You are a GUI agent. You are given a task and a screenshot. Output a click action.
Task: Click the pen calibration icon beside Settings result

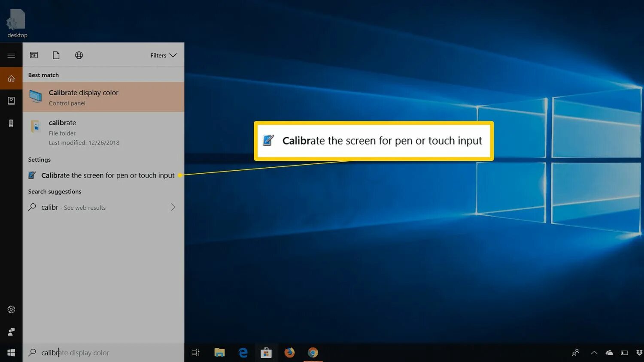(x=32, y=175)
